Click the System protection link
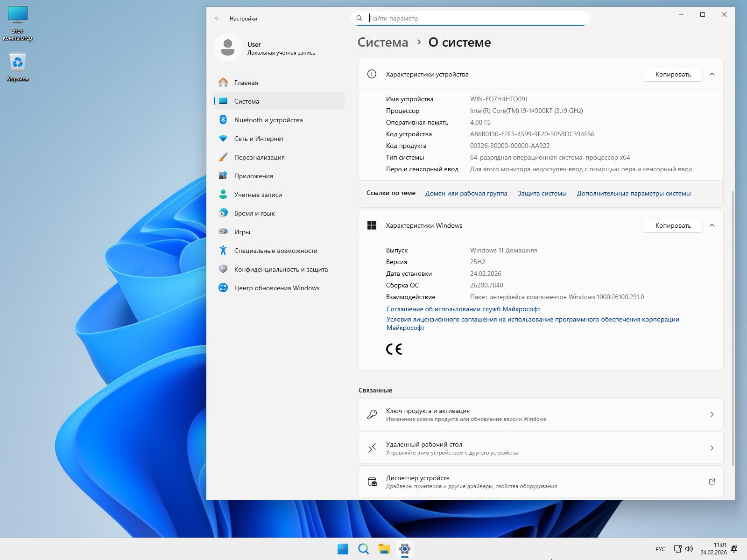Image resolution: width=747 pixels, height=560 pixels. [x=542, y=193]
